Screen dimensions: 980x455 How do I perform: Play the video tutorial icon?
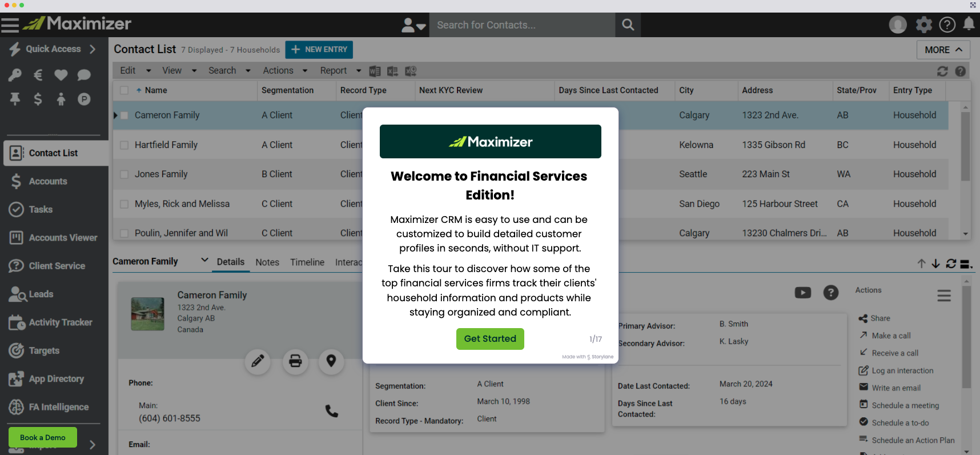(x=803, y=293)
